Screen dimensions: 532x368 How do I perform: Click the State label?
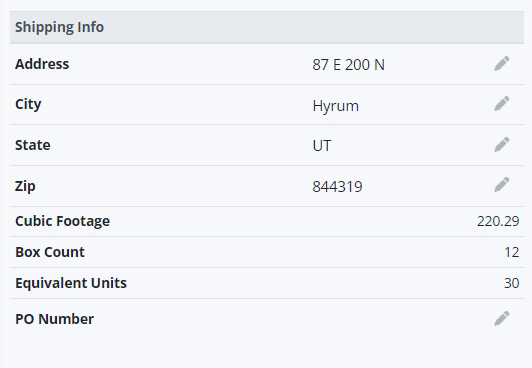point(33,145)
